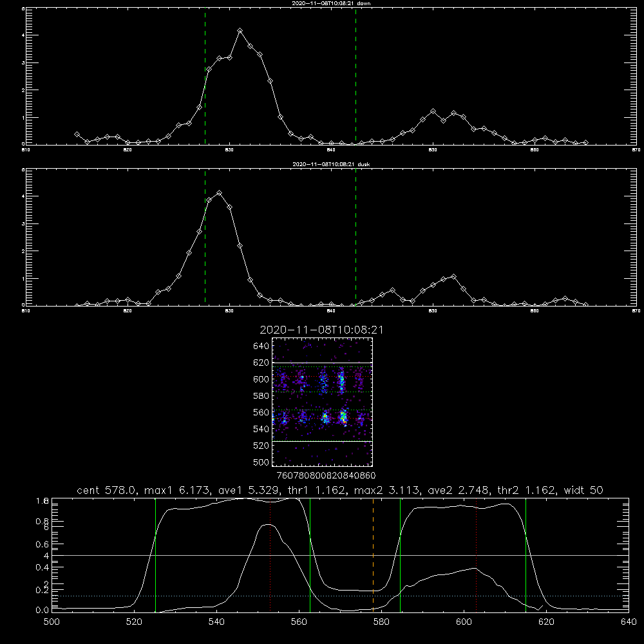
Task: Click the lower white horizontal line at 525 in spectrogram
Action: pos(322,442)
